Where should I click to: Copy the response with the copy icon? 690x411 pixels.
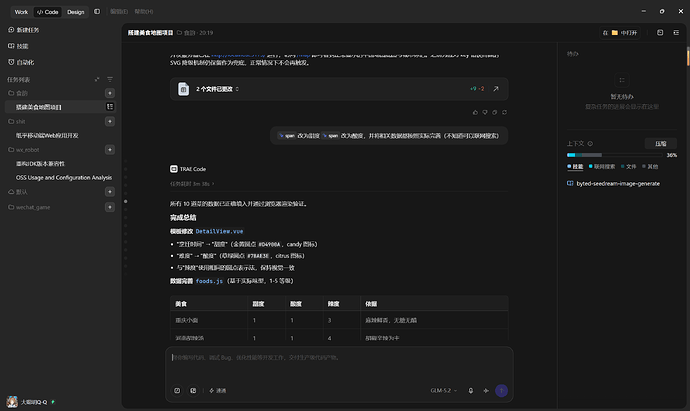point(495,112)
